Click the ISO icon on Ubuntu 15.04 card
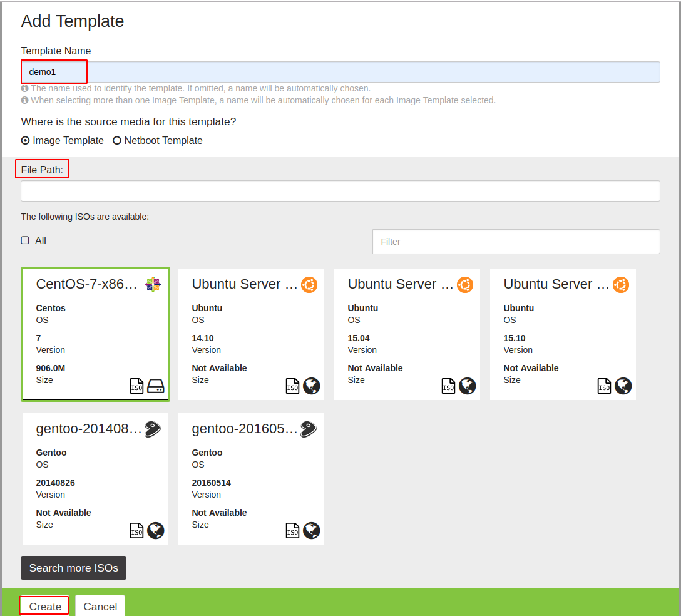The height and width of the screenshot is (616, 681). (448, 386)
